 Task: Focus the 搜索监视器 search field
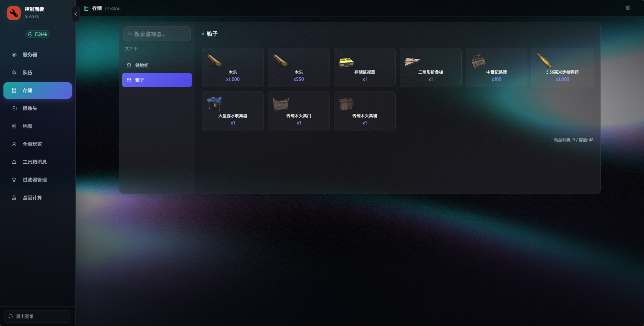tap(157, 34)
